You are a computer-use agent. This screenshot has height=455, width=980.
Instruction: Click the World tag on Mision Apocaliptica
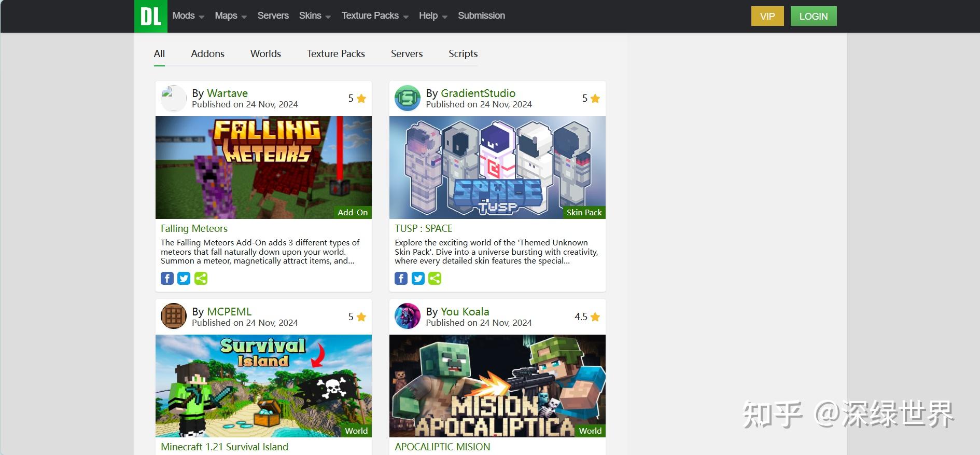click(x=590, y=431)
